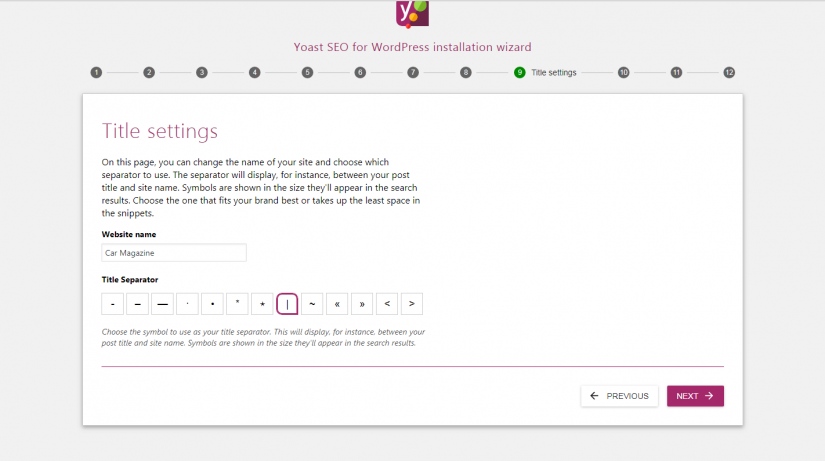Select the en dash title separator
This screenshot has height=461, width=825.
pos(137,304)
